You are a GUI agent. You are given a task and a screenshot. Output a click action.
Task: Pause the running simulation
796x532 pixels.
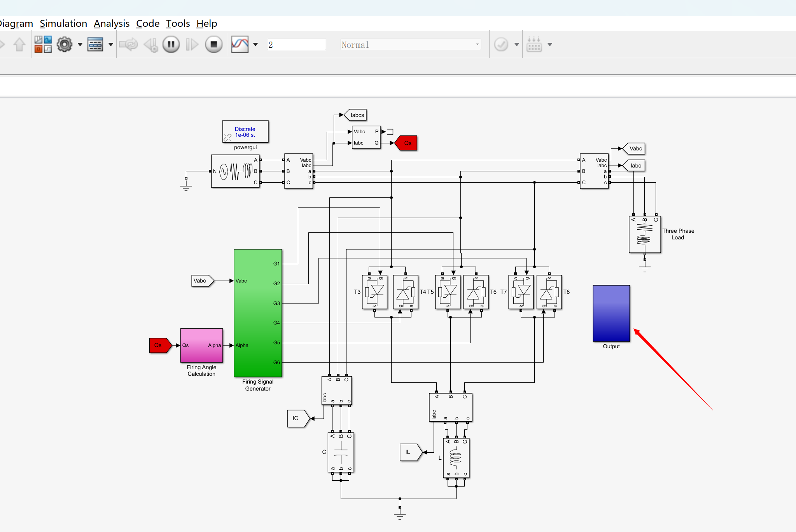[x=171, y=44]
